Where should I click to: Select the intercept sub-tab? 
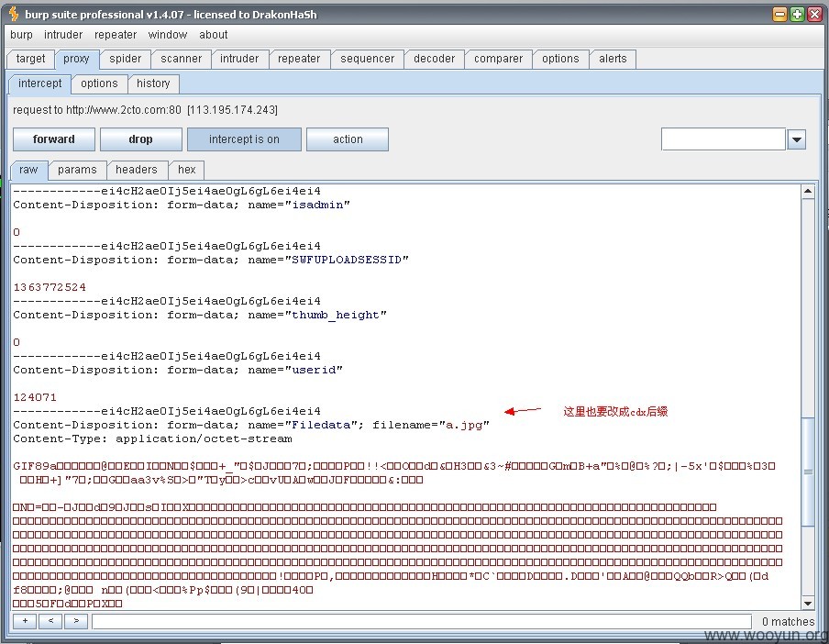pos(40,83)
